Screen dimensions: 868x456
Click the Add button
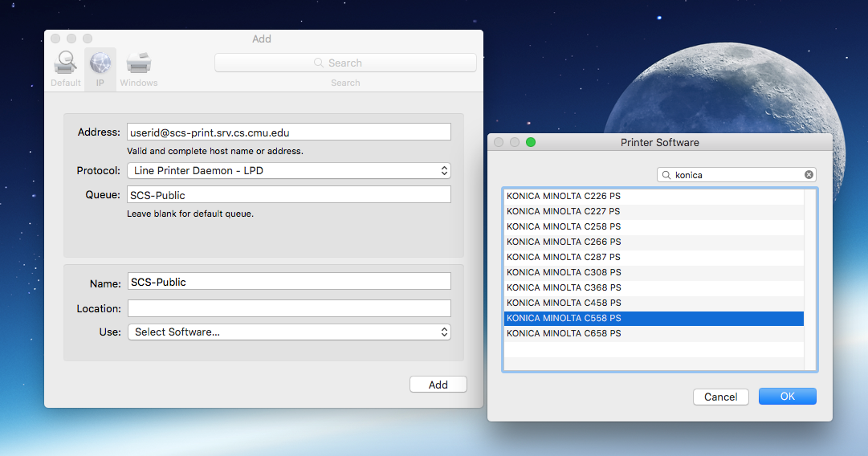[438, 385]
